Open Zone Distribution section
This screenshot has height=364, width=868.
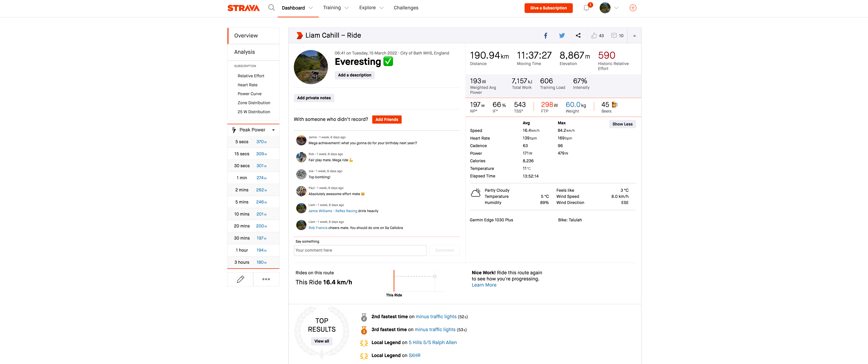254,103
